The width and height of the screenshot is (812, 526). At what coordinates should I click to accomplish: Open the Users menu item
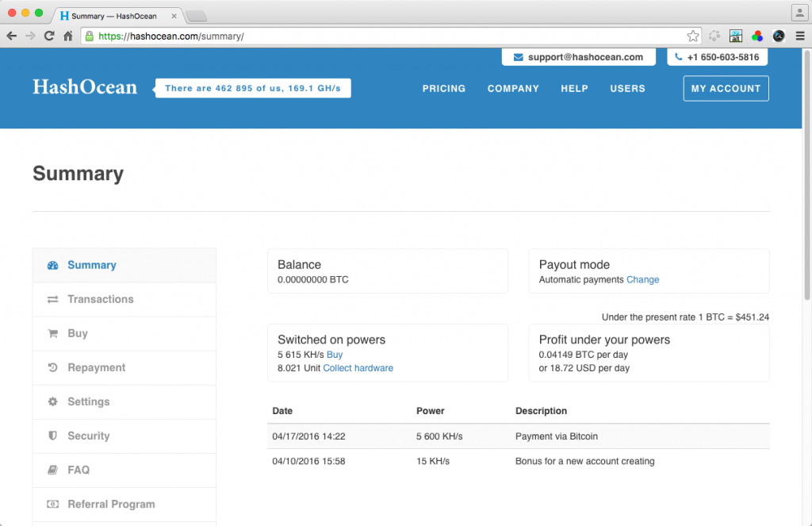click(x=628, y=89)
